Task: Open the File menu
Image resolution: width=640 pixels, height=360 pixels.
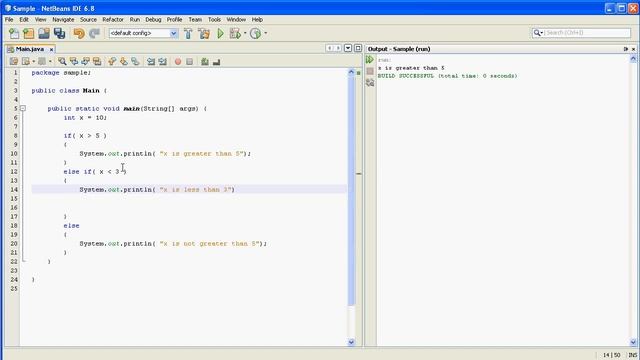Action: tap(9, 20)
